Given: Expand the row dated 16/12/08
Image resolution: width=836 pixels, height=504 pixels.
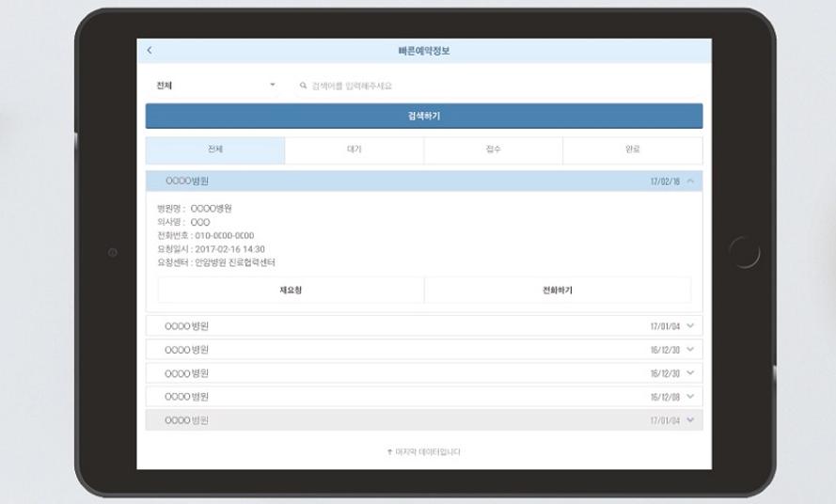Looking at the screenshot, I should click(x=690, y=397).
